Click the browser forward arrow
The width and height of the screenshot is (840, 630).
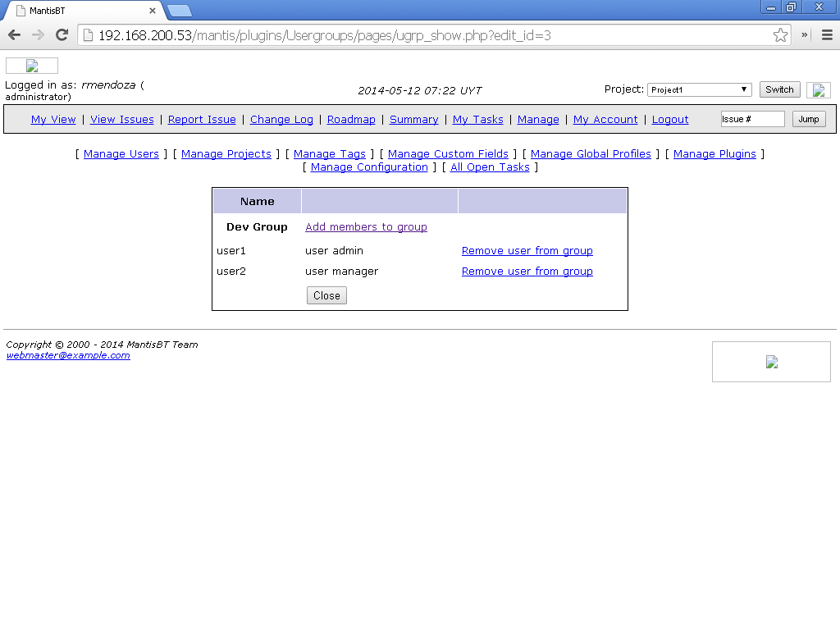click(38, 35)
